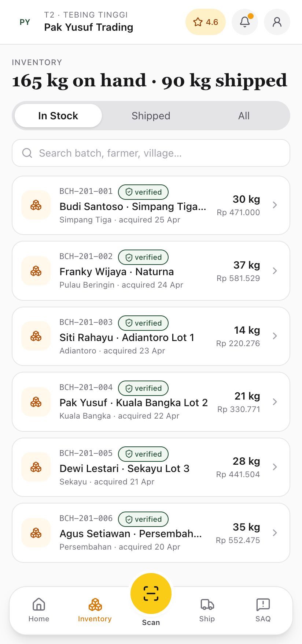Open the notifications bell
The image size is (302, 644).
[245, 22]
